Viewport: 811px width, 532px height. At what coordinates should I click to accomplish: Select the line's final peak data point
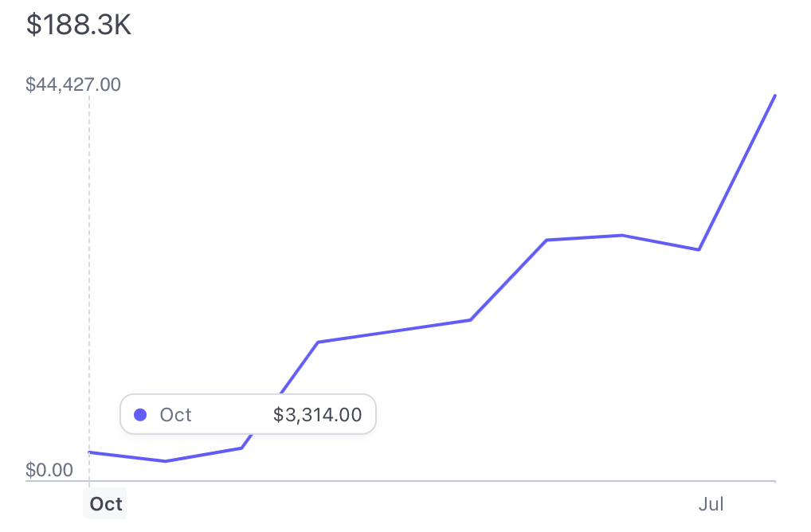[x=775, y=96]
